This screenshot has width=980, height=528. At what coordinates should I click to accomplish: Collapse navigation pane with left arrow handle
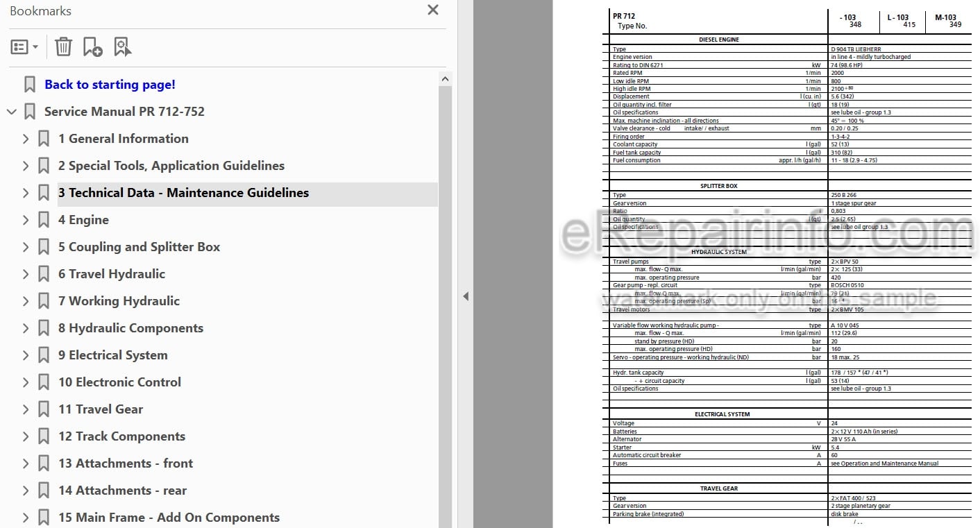[466, 296]
